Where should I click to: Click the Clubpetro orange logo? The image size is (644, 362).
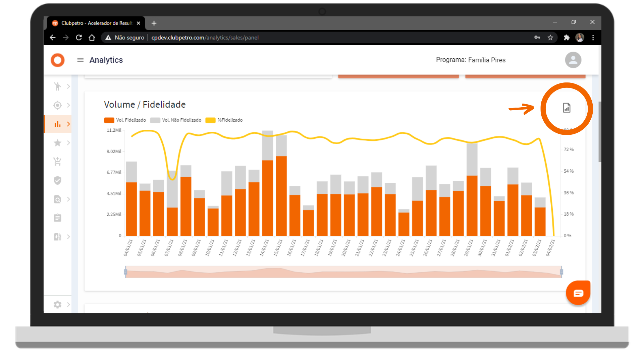pos(58,60)
